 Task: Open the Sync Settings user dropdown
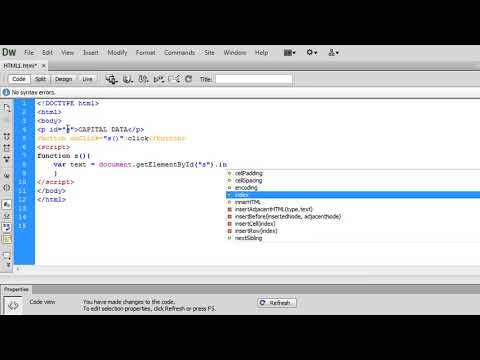click(333, 53)
